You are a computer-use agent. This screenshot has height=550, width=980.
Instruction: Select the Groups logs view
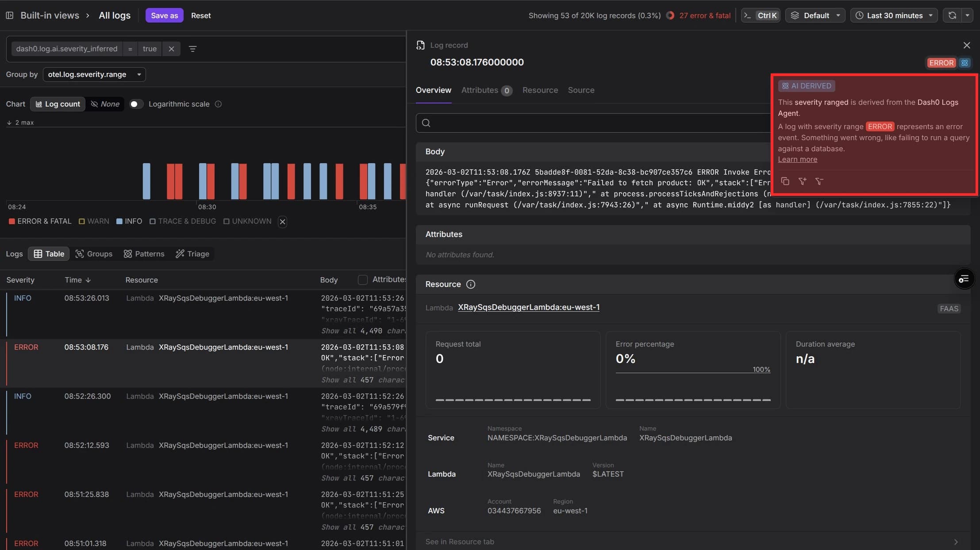(94, 254)
